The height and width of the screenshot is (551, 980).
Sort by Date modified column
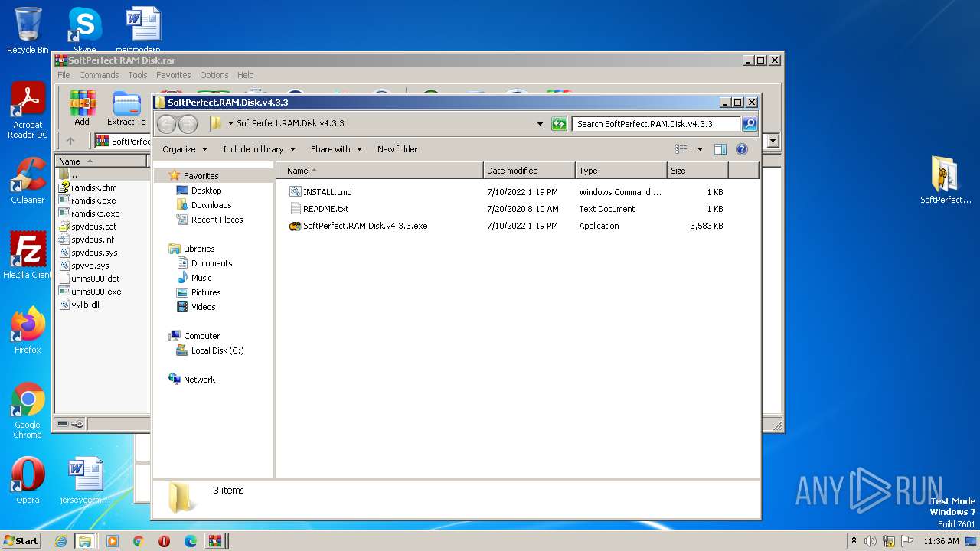click(x=529, y=171)
